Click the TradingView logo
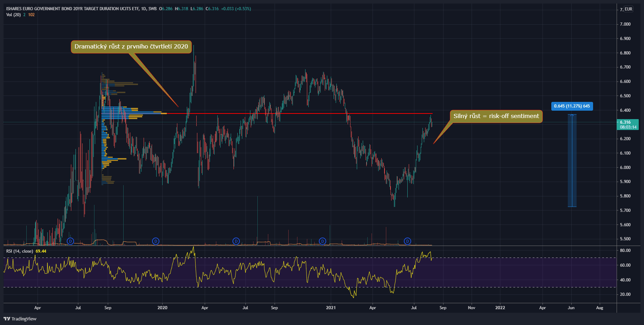This screenshot has width=644, height=325. pyautogui.click(x=20, y=319)
